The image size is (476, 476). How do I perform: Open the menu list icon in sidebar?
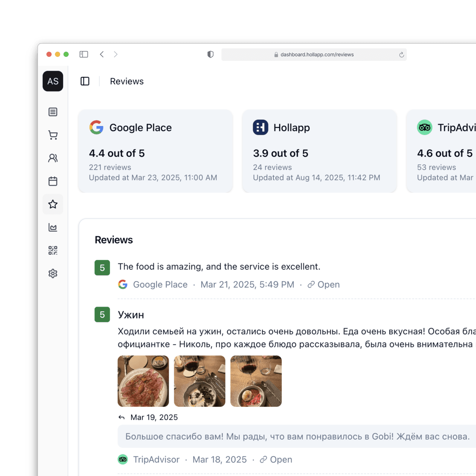[53, 112]
